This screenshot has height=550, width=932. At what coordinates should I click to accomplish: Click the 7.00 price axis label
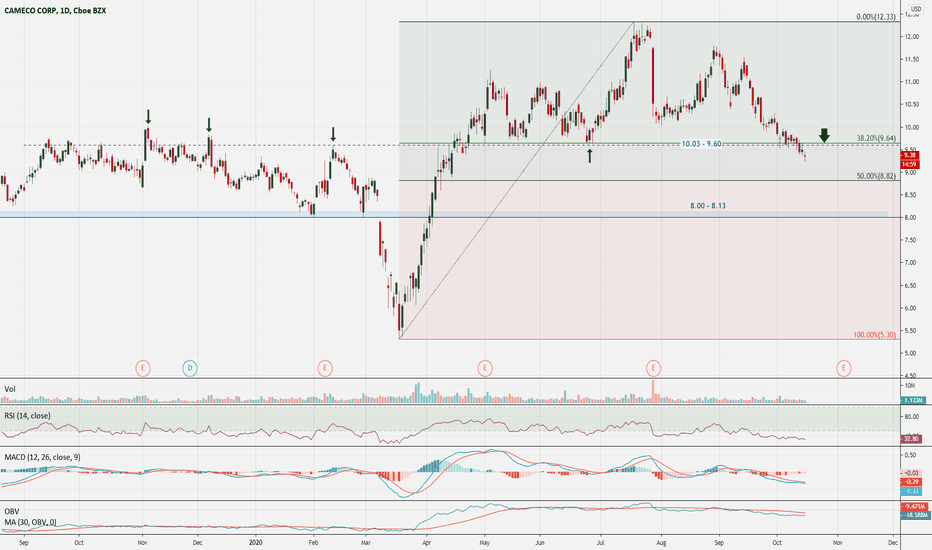(x=910, y=263)
